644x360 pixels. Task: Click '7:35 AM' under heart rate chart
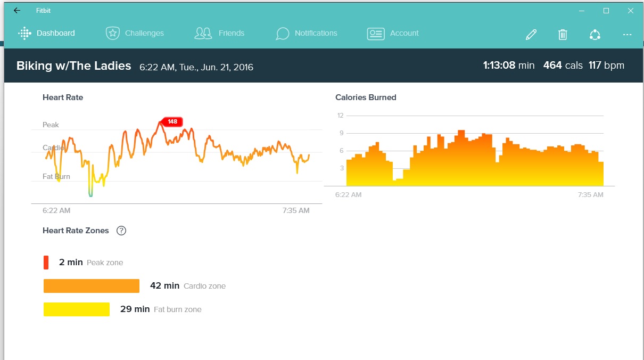[x=296, y=210]
